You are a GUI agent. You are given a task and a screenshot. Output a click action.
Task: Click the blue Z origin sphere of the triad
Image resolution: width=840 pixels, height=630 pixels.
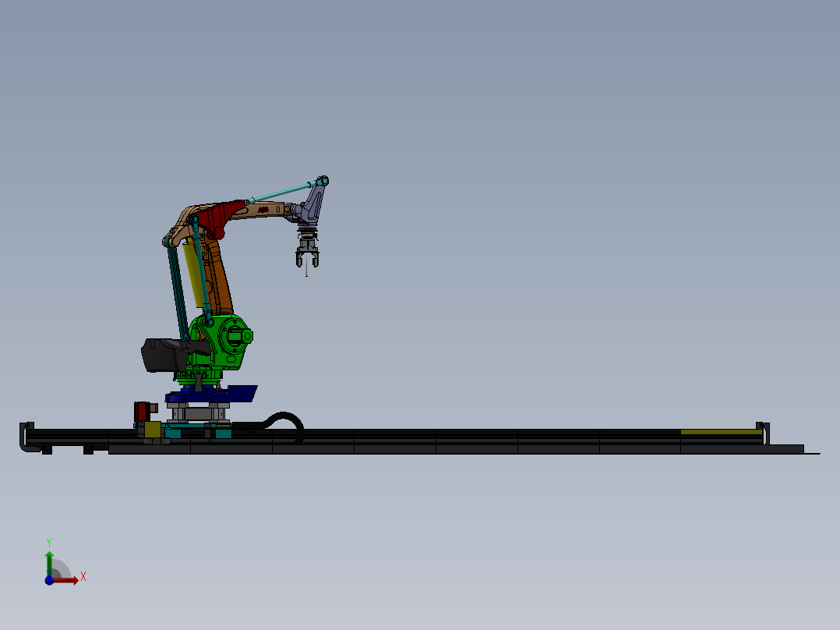pyautogui.click(x=49, y=581)
